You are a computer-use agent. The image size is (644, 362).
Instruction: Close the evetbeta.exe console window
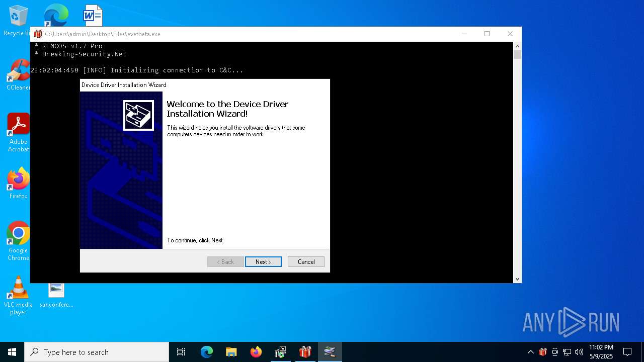pos(510,34)
